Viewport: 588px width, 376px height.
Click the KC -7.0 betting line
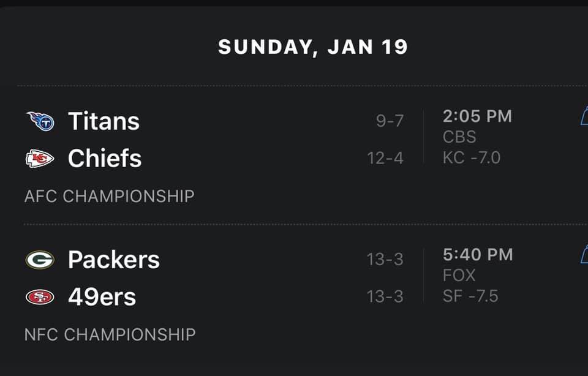pyautogui.click(x=472, y=157)
